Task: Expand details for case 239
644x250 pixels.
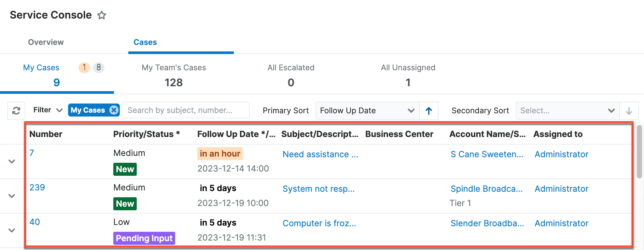Action: point(12,196)
